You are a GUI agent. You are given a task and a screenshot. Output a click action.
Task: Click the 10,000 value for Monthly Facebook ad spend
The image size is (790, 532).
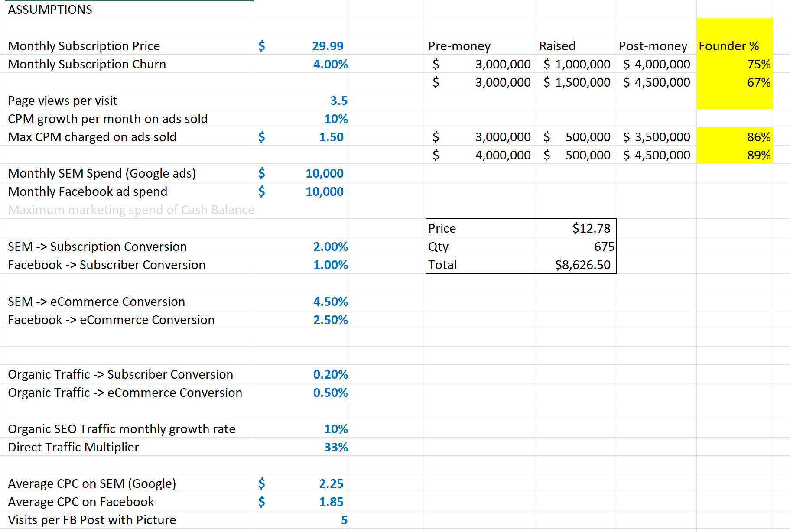pos(301,191)
